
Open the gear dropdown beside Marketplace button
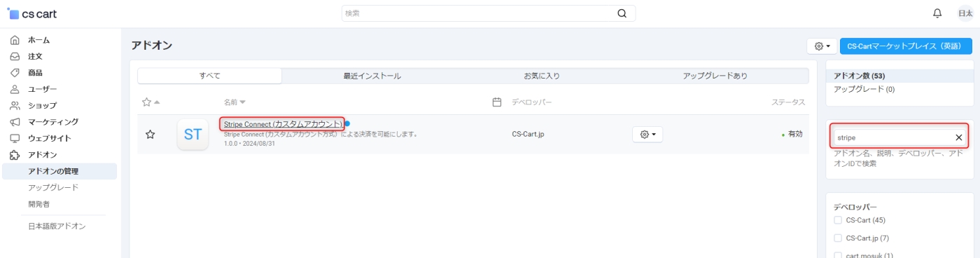point(822,46)
